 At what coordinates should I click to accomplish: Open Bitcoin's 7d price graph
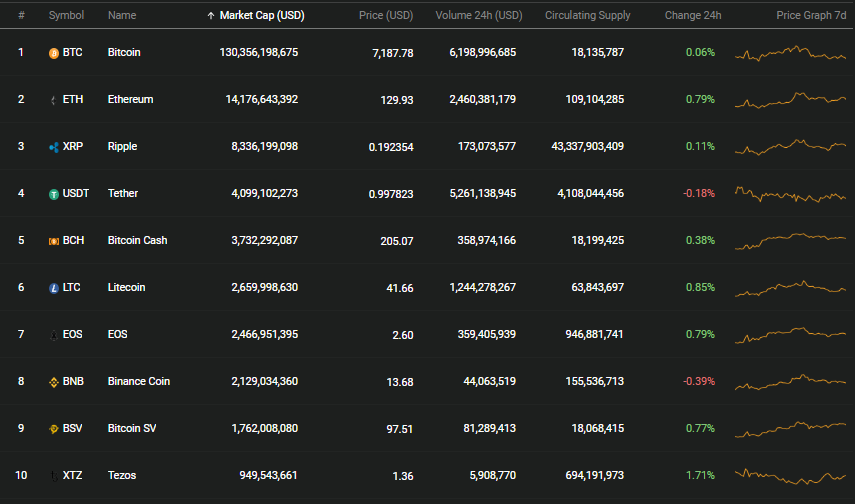pyautogui.click(x=790, y=53)
